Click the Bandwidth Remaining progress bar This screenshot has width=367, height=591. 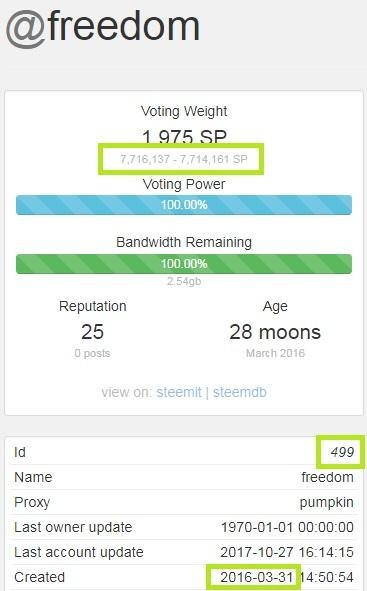click(x=184, y=264)
